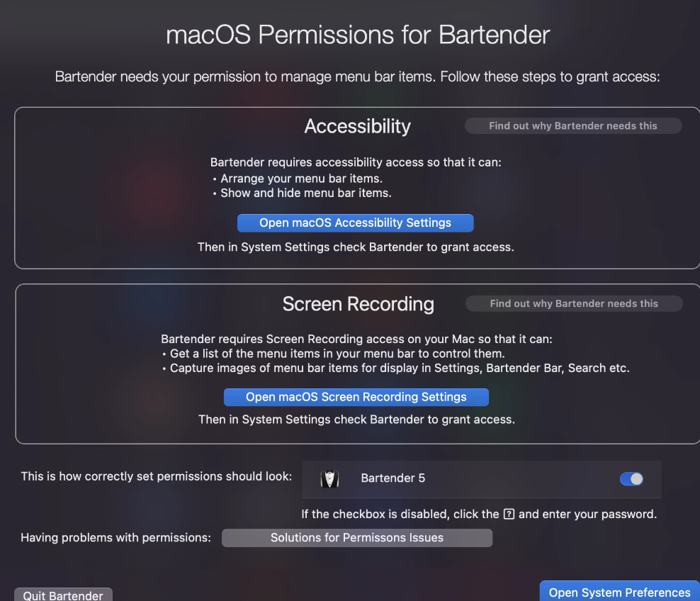The width and height of the screenshot is (700, 601).
Task: Click the macOS Permissions for Bartender title
Action: tap(358, 35)
